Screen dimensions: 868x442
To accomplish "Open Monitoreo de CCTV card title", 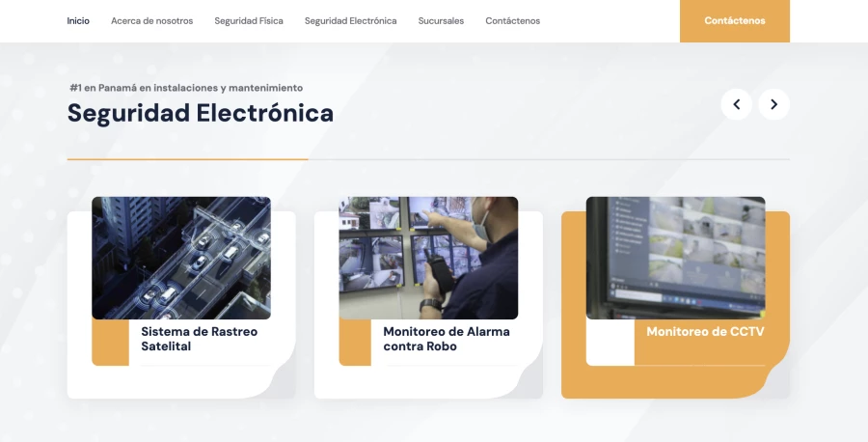I will (705, 332).
